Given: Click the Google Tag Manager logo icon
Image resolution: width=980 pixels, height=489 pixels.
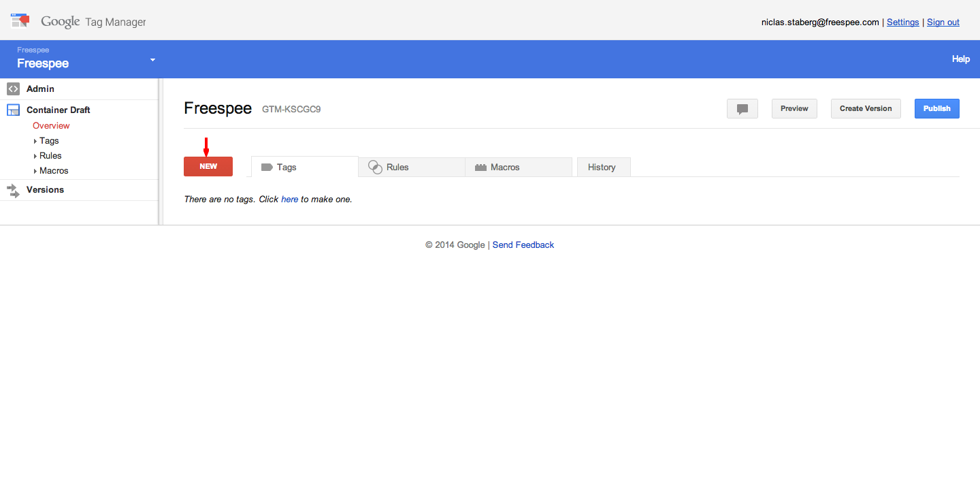Looking at the screenshot, I should tap(20, 20).
